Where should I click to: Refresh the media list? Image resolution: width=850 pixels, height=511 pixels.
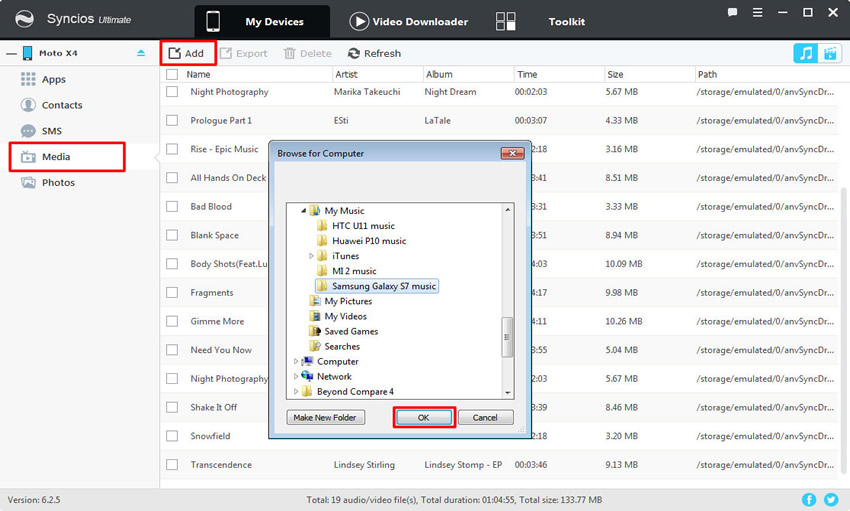[x=374, y=53]
